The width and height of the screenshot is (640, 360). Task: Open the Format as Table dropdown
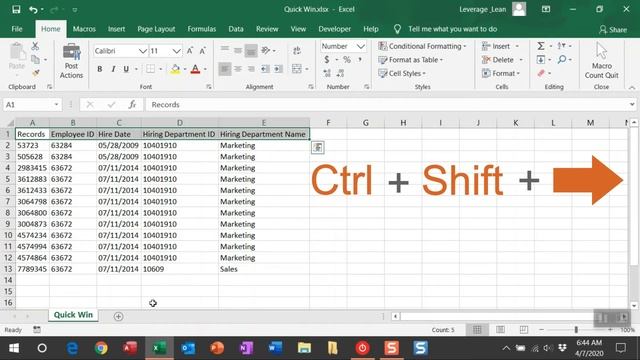[410, 60]
